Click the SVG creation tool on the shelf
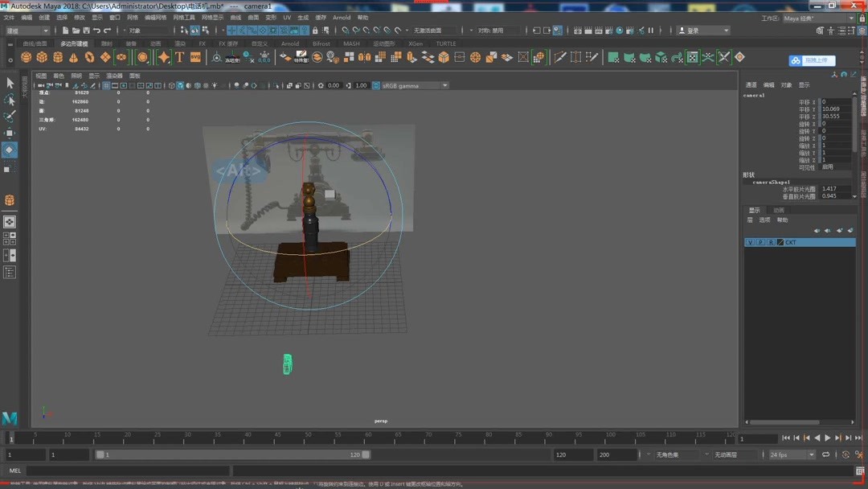 (x=194, y=56)
